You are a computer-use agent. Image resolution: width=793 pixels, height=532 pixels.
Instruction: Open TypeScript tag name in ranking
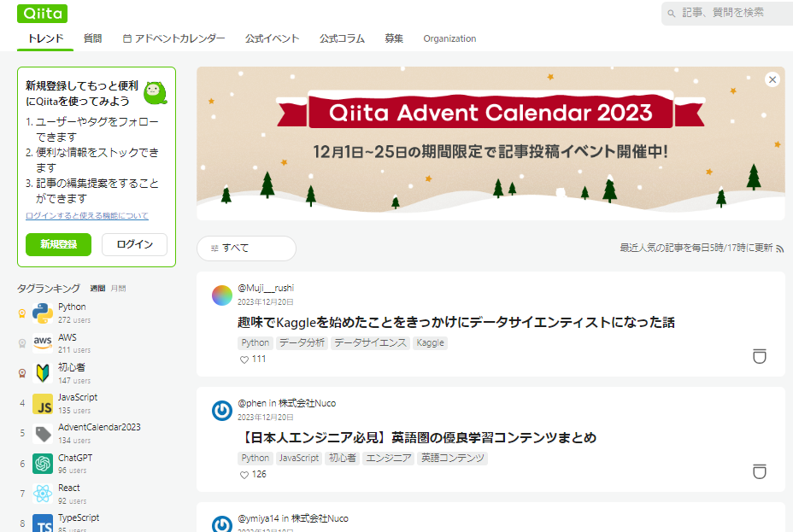[x=79, y=517]
